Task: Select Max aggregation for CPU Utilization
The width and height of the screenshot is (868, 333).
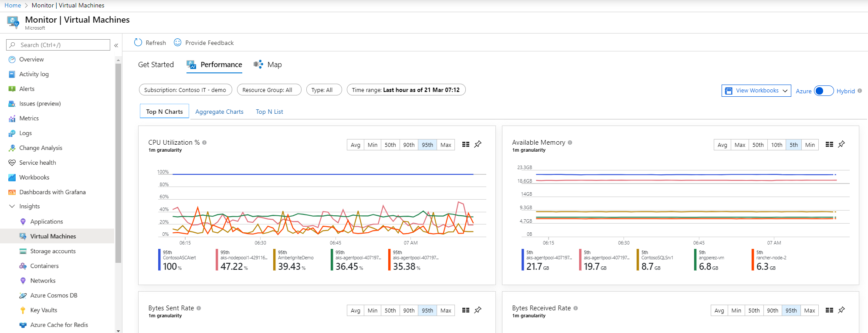Action: click(446, 145)
